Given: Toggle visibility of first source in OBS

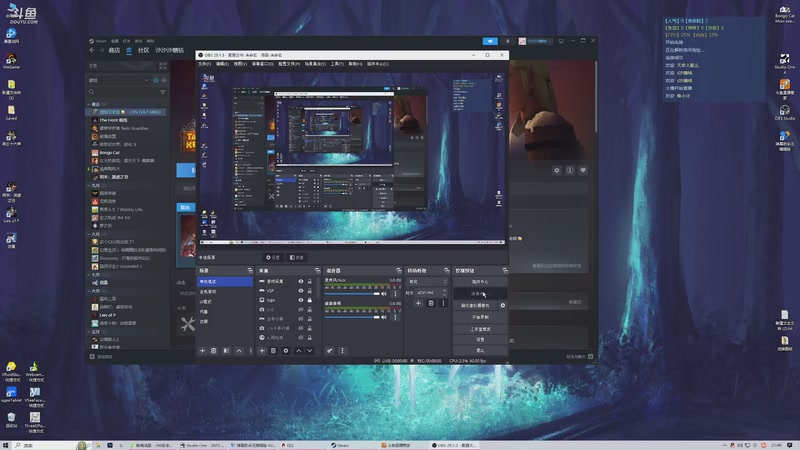Looking at the screenshot, I should (301, 281).
